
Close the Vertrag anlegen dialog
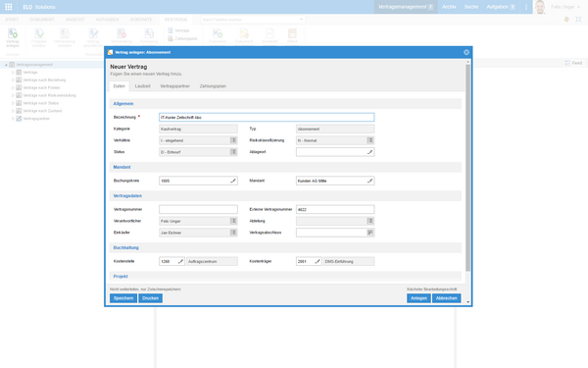tap(466, 52)
